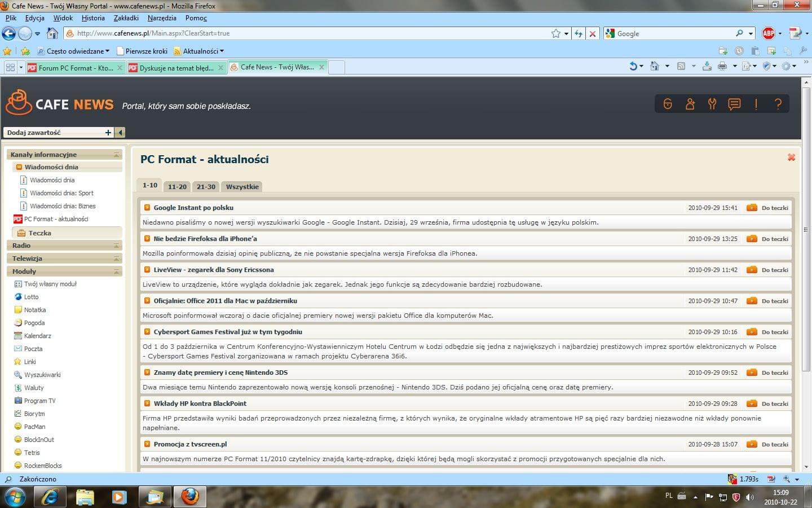Toggle the 'Wkłady HP kontra BlackPoint' orange arrow
This screenshot has height=508, width=812.
point(147,404)
